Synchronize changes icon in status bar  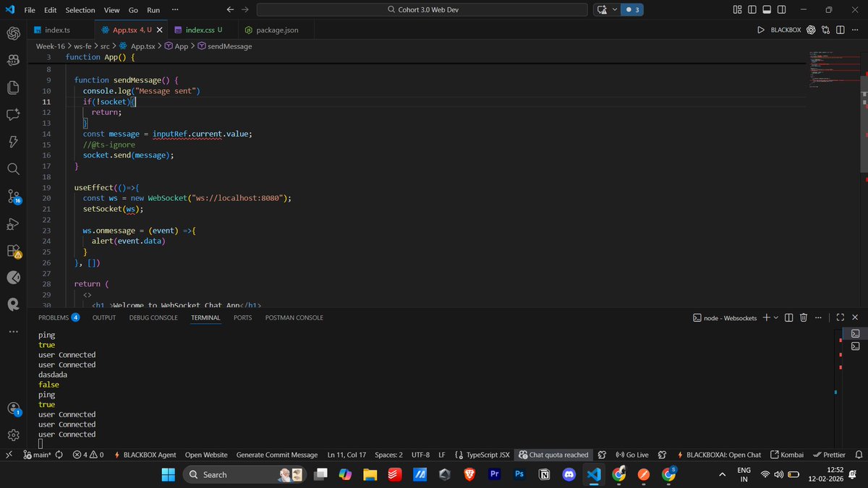[59, 455]
